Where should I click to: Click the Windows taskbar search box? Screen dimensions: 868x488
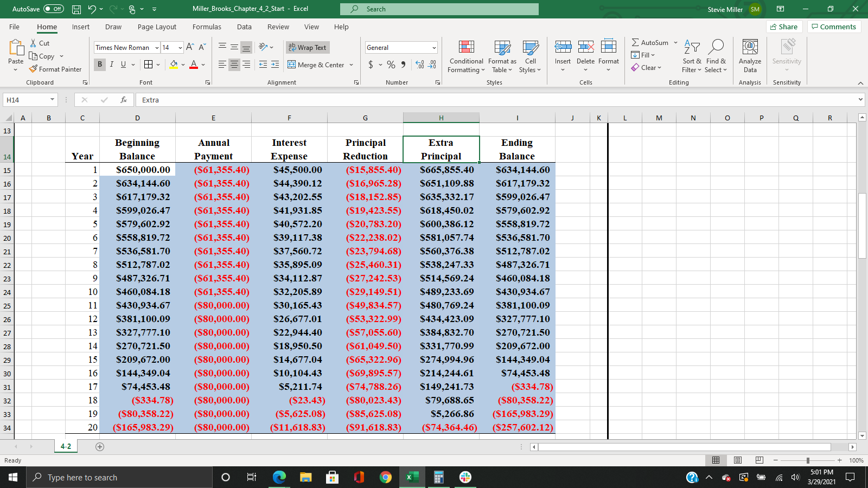click(120, 477)
